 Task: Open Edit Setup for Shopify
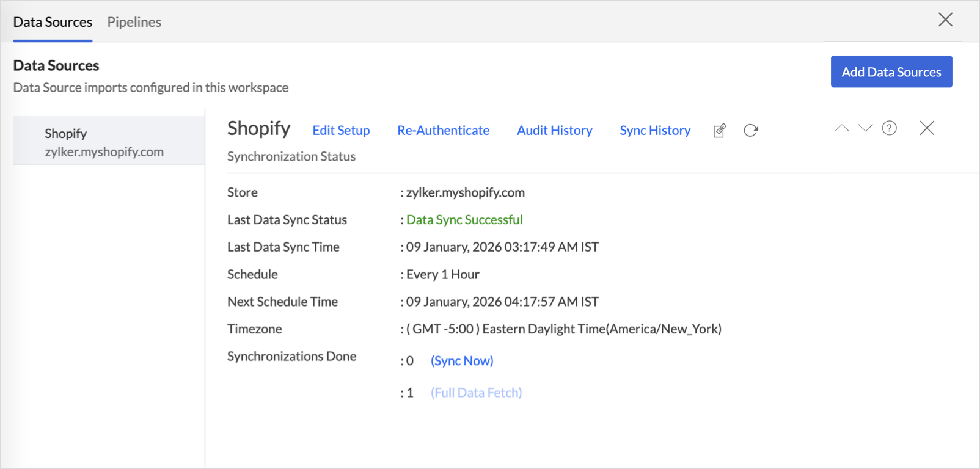[341, 131]
